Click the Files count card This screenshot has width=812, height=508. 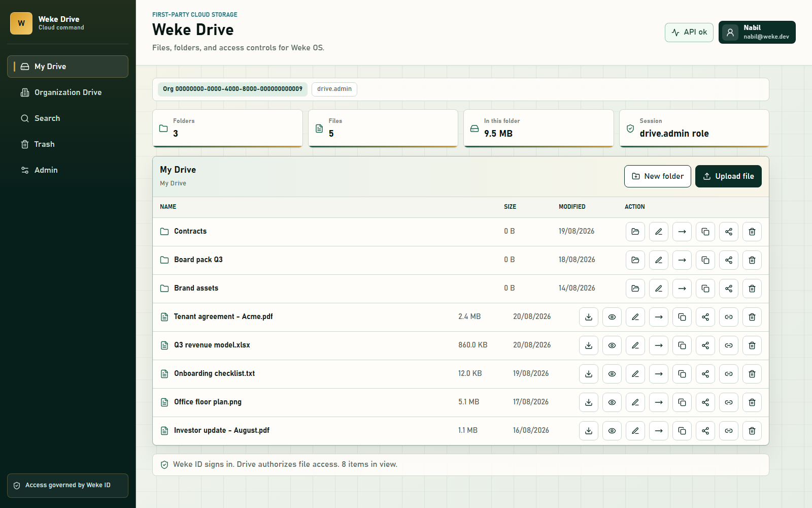[x=383, y=129]
